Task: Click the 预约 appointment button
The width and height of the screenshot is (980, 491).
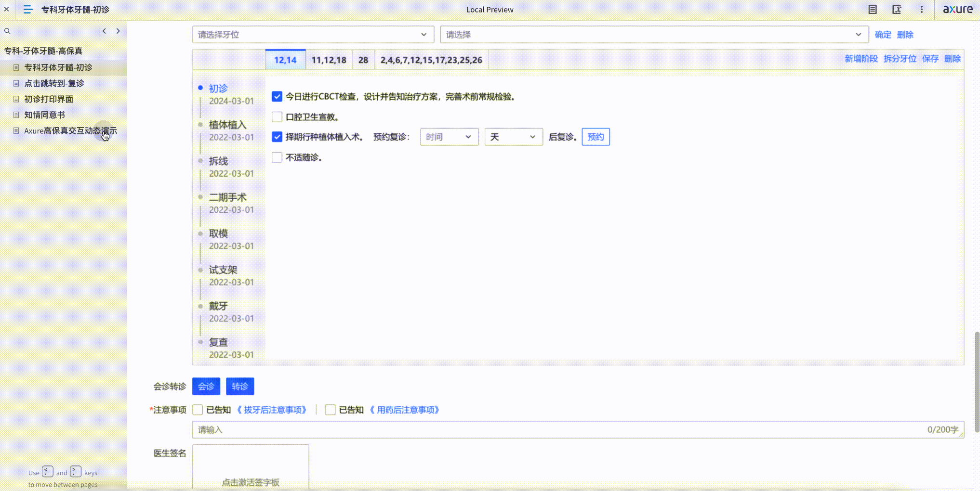Action: pyautogui.click(x=596, y=137)
